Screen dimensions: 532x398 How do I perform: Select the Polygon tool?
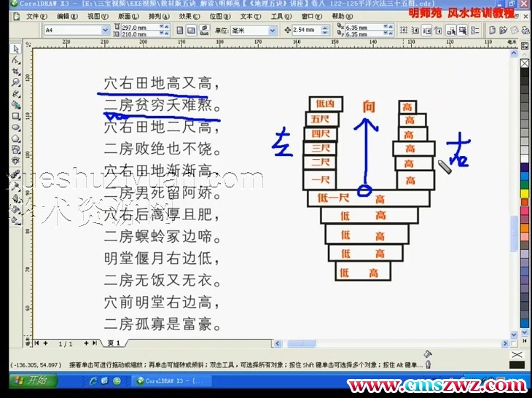[x=15, y=138]
